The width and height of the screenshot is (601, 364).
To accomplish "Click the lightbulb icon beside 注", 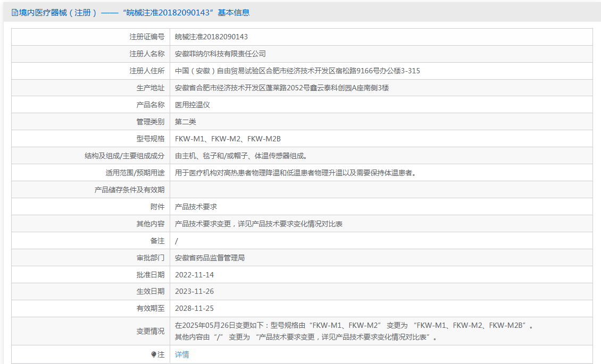I will (154, 355).
